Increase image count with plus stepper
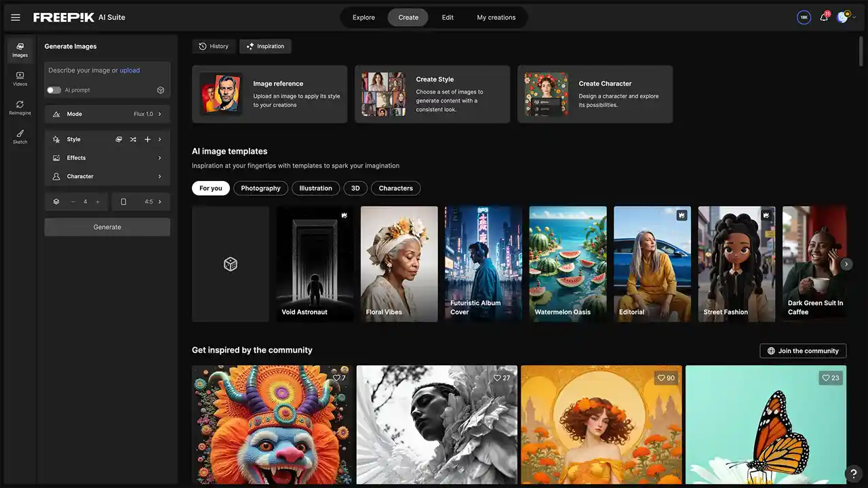 98,202
